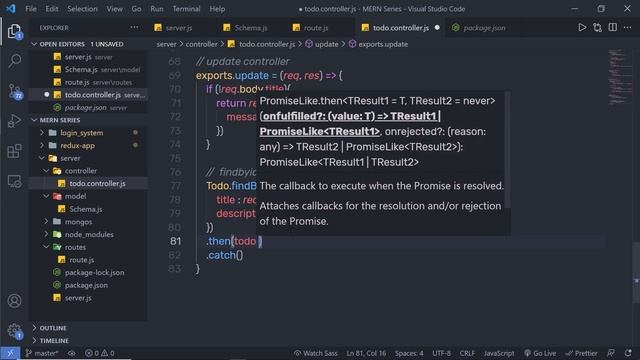Screen dimensions: 640x360
Task: Click Prettier in status bar
Action: (x=581, y=353)
